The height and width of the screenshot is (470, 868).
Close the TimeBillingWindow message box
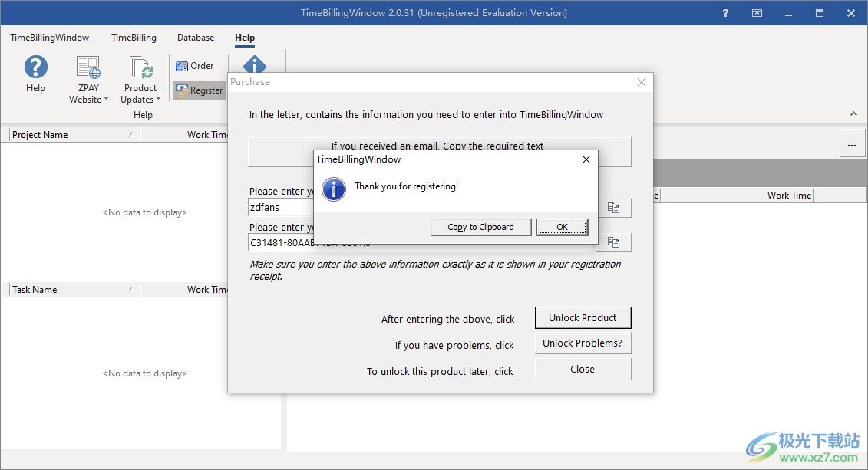pyautogui.click(x=586, y=159)
